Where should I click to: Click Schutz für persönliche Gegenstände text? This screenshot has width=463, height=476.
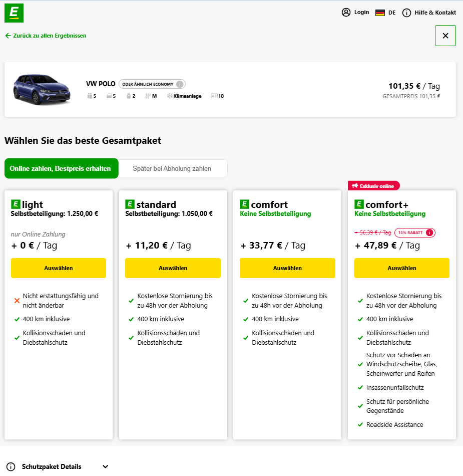[x=397, y=406]
